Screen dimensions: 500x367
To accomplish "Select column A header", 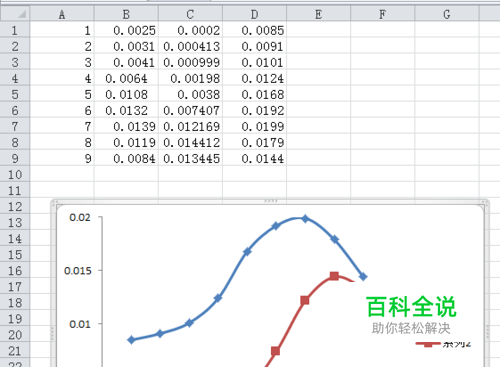I will 62,14.
